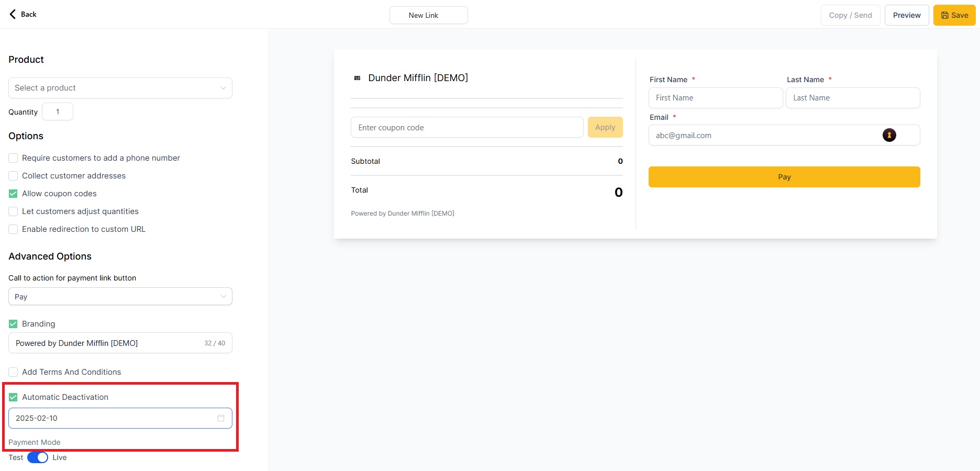
Task: Click the yellow Pay button
Action: point(784,177)
